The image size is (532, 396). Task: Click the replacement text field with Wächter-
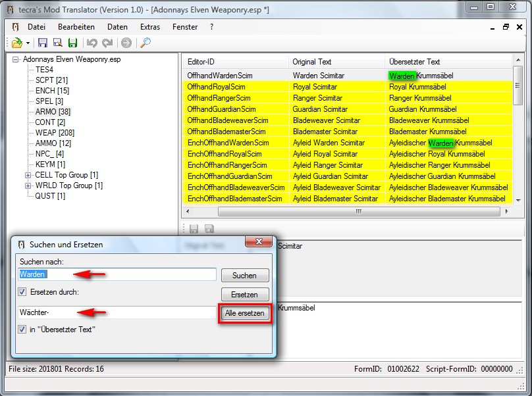(117, 312)
